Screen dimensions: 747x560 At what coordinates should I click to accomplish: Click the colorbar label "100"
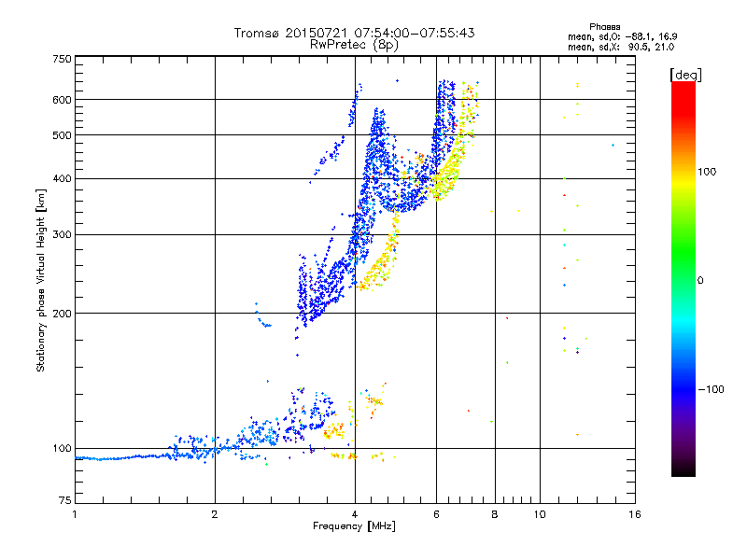707,172
